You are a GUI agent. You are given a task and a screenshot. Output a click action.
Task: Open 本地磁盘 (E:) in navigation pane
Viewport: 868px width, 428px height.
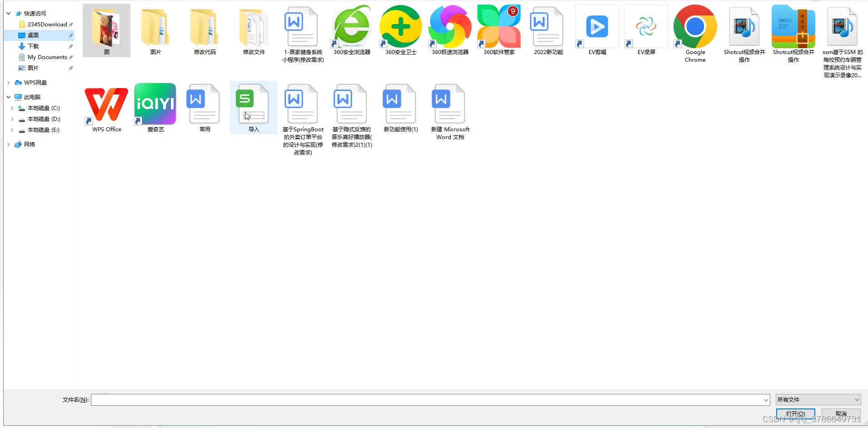point(44,130)
